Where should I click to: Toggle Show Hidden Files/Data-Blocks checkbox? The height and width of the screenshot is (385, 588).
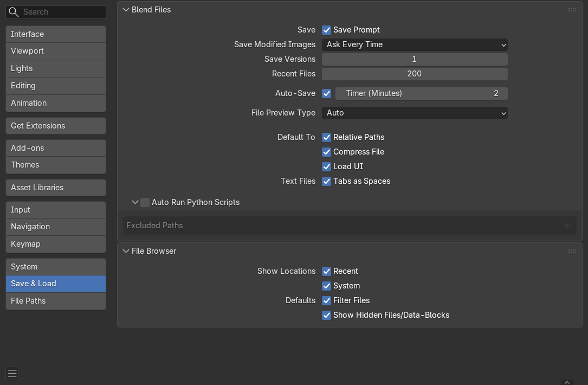click(x=327, y=315)
